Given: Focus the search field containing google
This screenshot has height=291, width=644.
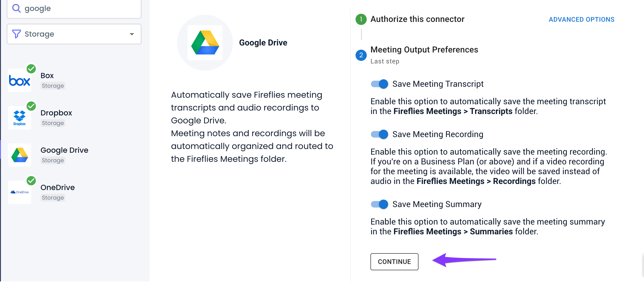Looking at the screenshot, I should click(74, 9).
